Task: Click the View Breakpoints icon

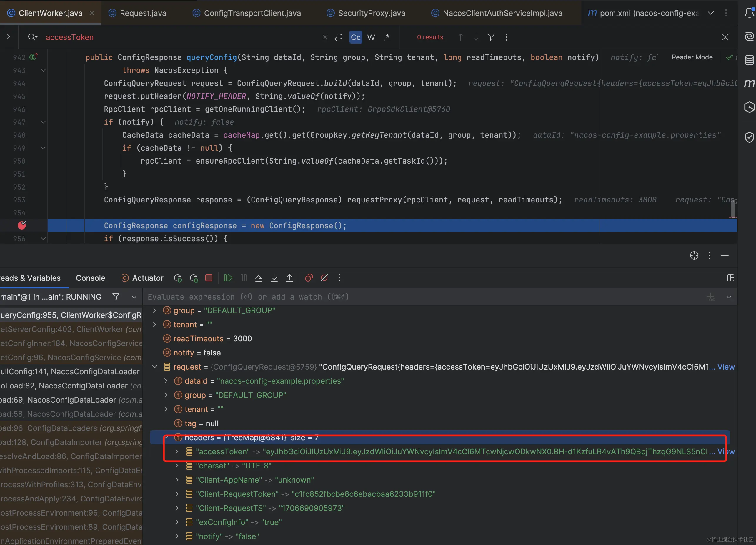Action: (x=309, y=278)
